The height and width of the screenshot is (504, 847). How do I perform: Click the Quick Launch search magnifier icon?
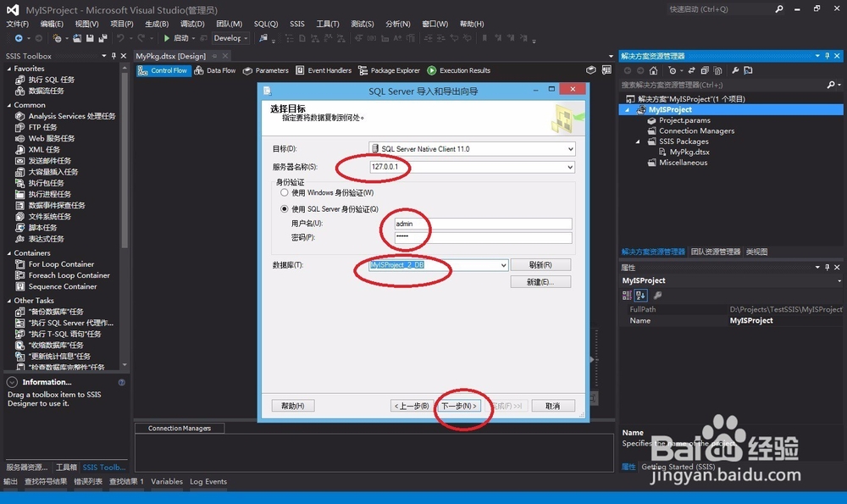tap(779, 9)
